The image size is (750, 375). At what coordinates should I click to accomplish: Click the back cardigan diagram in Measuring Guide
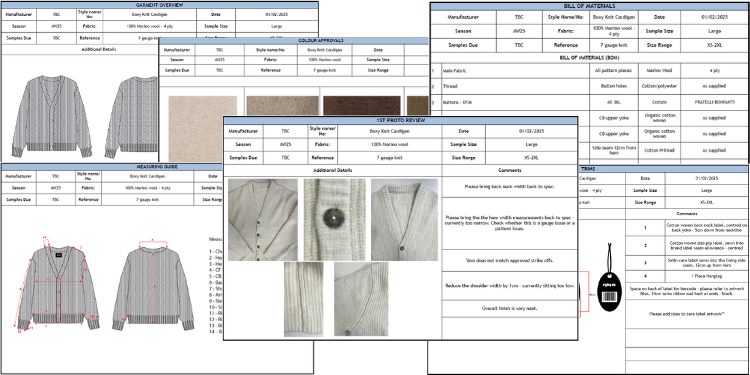click(153, 287)
